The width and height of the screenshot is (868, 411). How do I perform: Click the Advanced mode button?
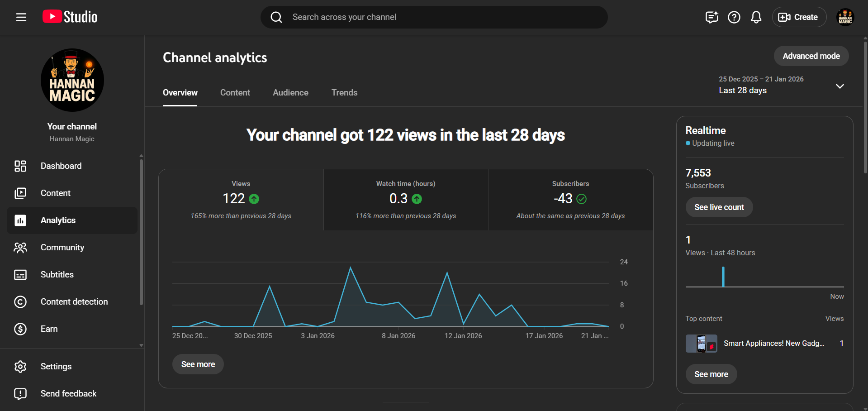(811, 56)
